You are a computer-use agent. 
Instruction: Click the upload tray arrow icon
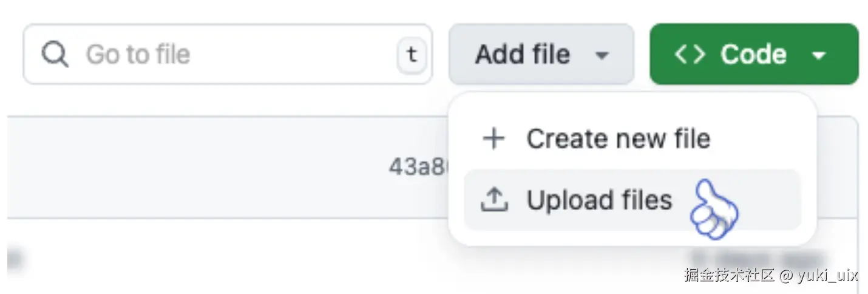[493, 199]
